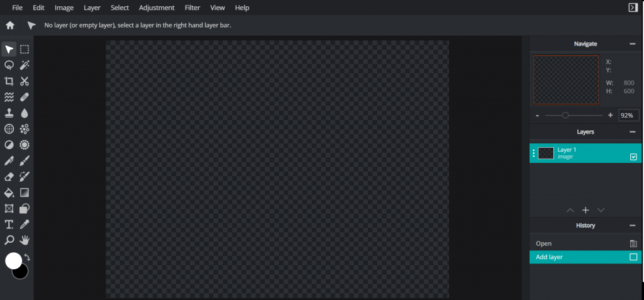This screenshot has width=644, height=300.
Task: Select the Hand pan tool
Action: click(25, 240)
